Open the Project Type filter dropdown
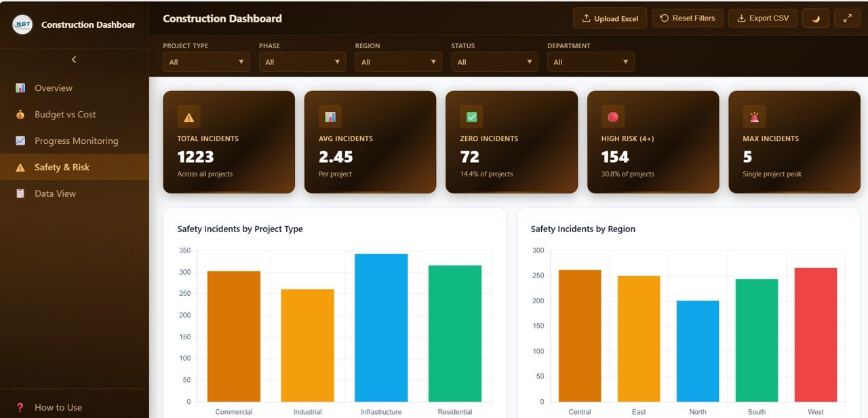Screen dimensions: 868x418 click(x=206, y=62)
